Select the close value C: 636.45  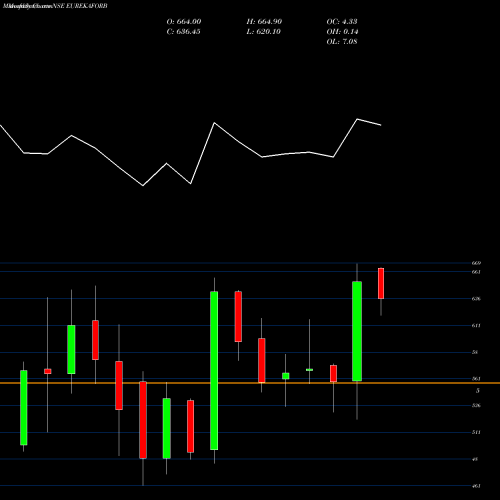[x=183, y=32]
